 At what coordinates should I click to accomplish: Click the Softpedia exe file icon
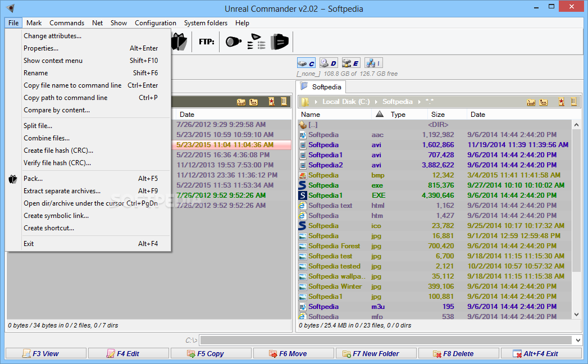(302, 185)
